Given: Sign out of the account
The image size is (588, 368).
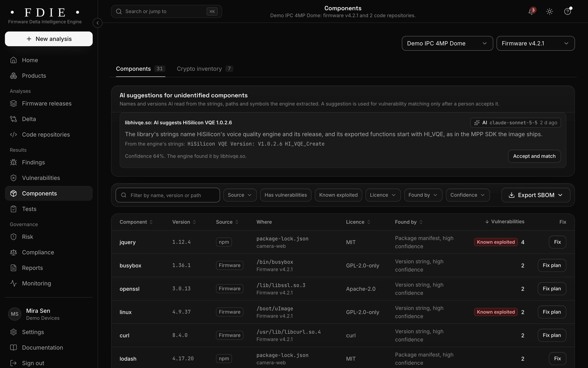Looking at the screenshot, I should 49,363.
